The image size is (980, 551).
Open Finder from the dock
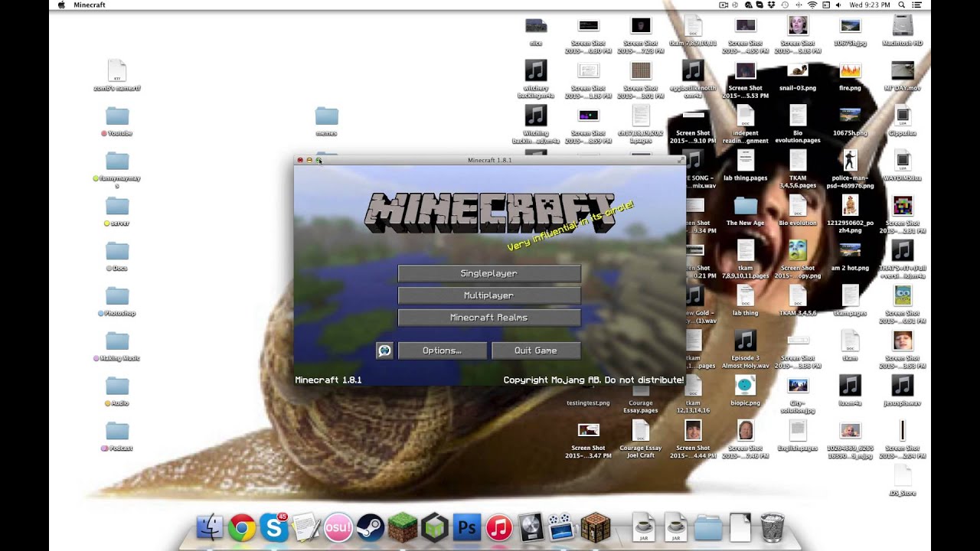tap(209, 527)
